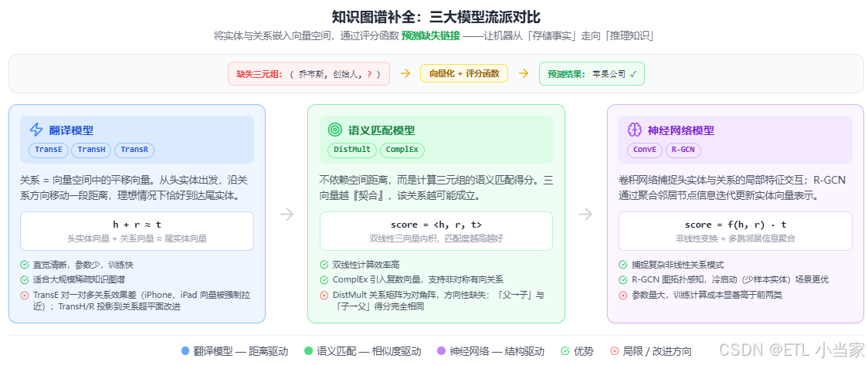Viewport: 868px width, 365px height.
Task: Click the check icon before 适合大规模稀疏知识图谱
Action: (25, 280)
